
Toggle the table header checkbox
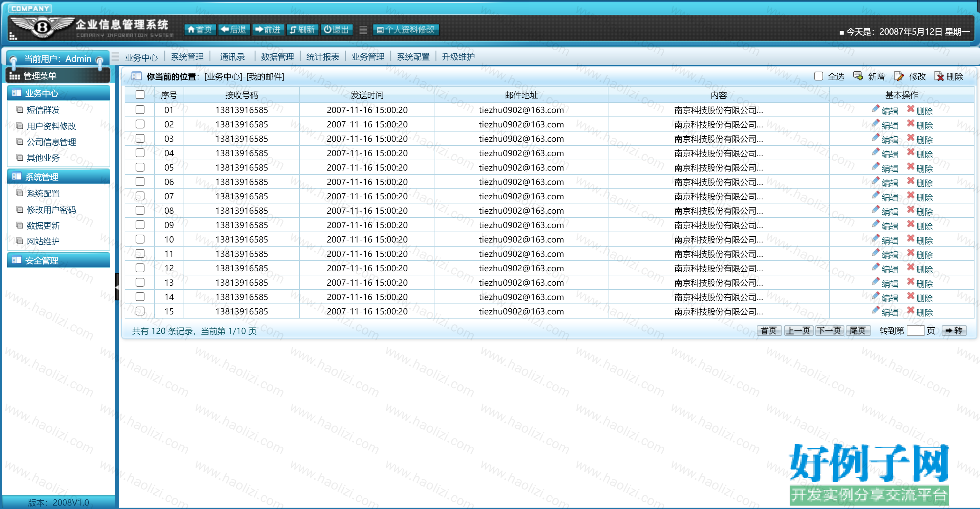click(x=140, y=94)
